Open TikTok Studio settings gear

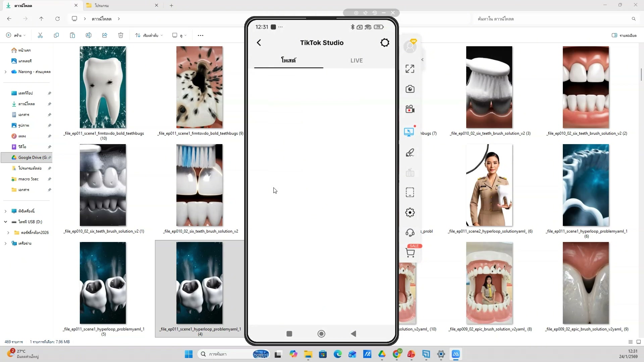pos(385,43)
